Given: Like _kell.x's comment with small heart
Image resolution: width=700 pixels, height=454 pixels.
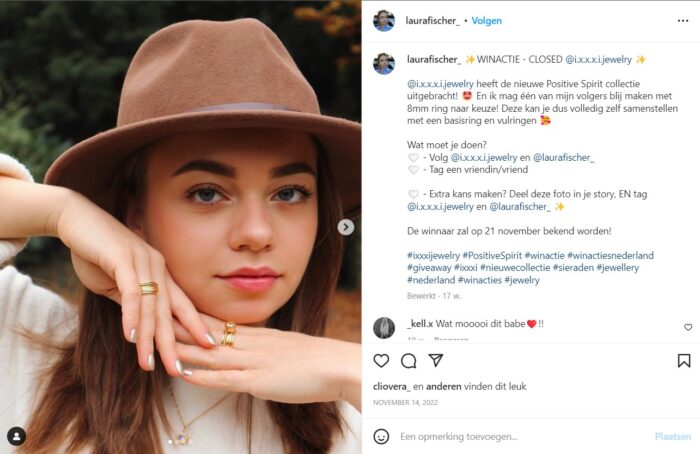Looking at the screenshot, I should [x=688, y=327].
